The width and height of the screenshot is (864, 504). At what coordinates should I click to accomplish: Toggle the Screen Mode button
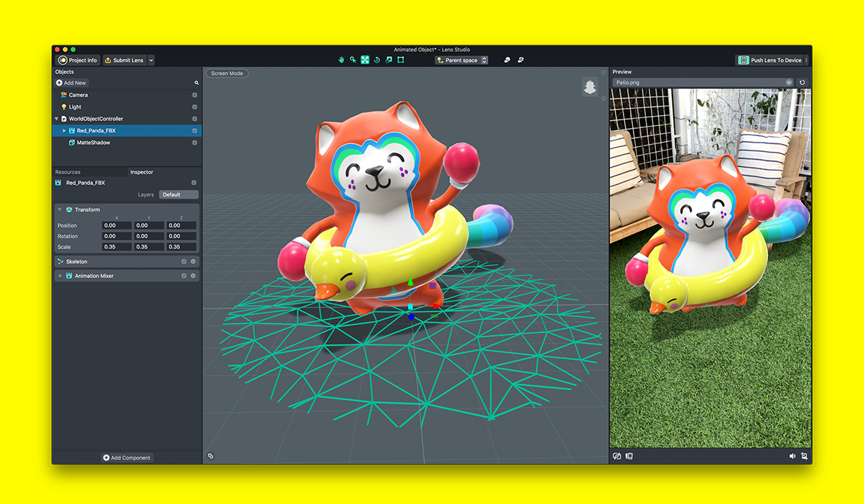(227, 73)
